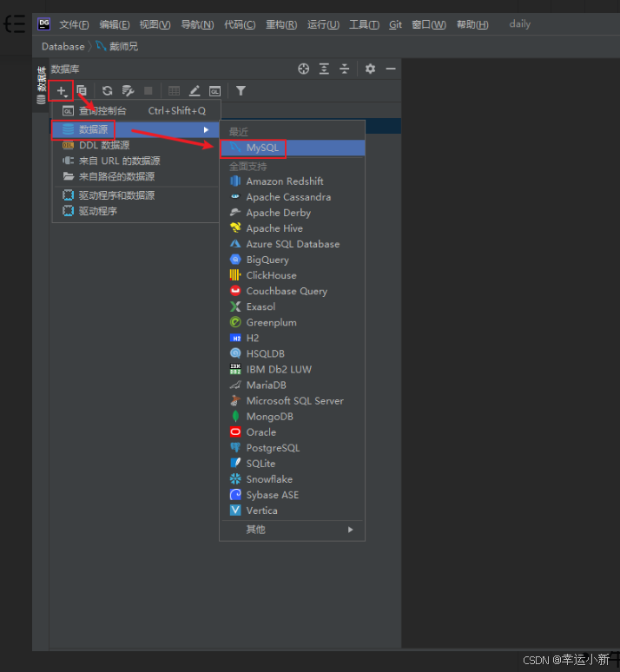Open the 文件(F) menu
The width and height of the screenshot is (620, 672).
click(x=74, y=24)
